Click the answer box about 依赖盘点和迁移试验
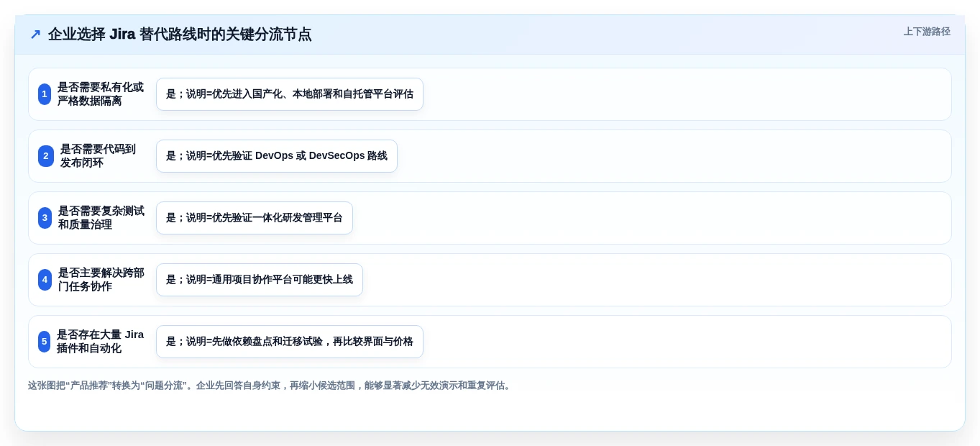This screenshot has width=980, height=446. (x=290, y=342)
